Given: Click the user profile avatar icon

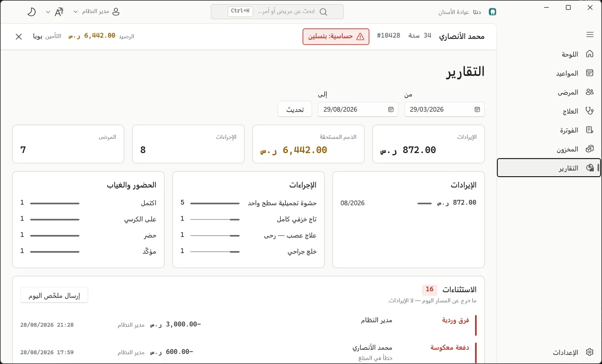Looking at the screenshot, I should coord(116,12).
